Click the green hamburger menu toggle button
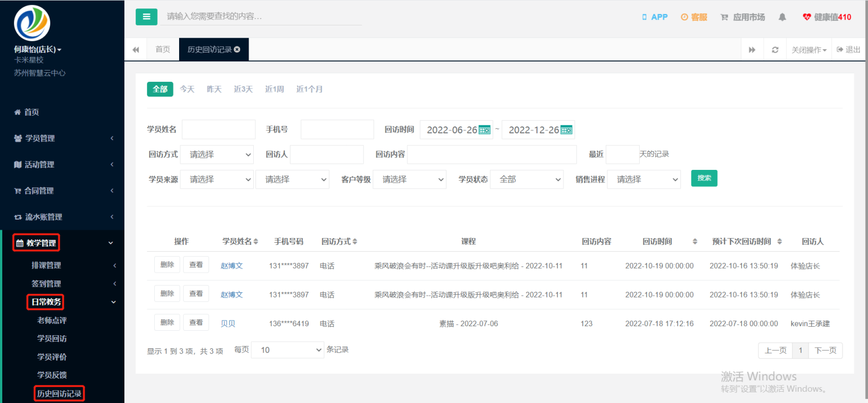This screenshot has height=403, width=868. [146, 17]
